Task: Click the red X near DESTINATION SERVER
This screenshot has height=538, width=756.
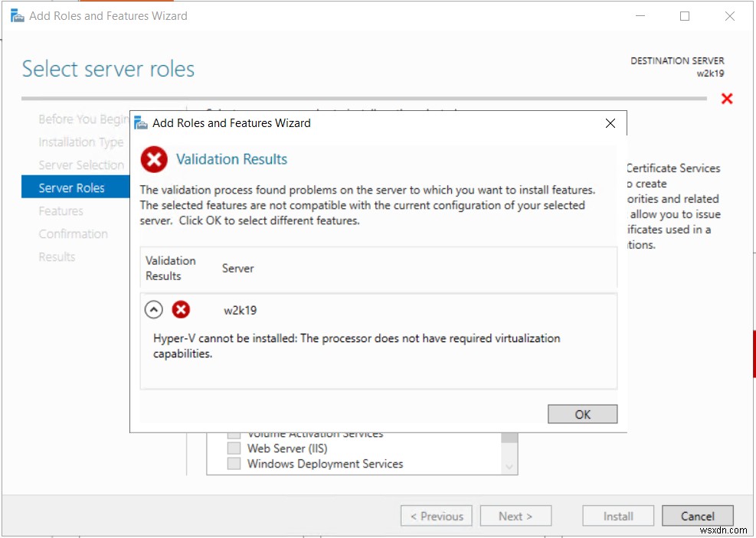Action: pos(726,98)
